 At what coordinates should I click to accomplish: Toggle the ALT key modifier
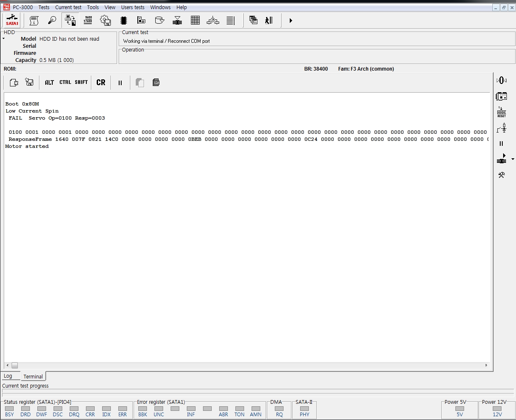(49, 82)
